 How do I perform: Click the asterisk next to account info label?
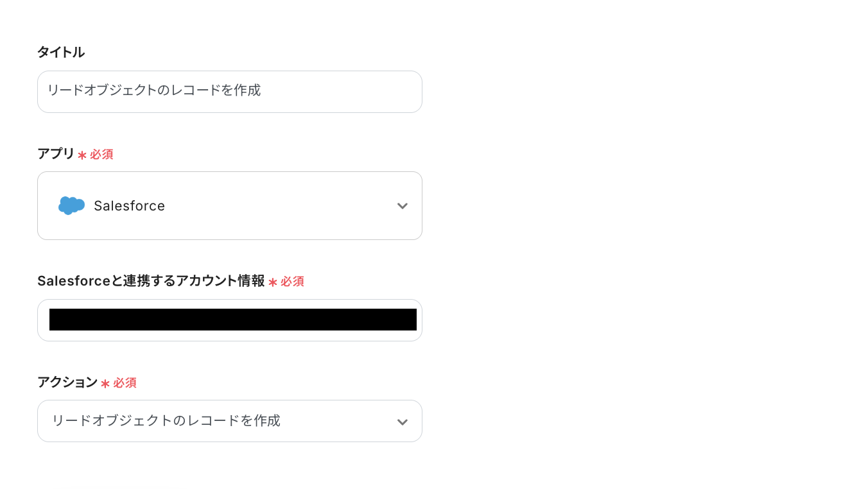[273, 281]
